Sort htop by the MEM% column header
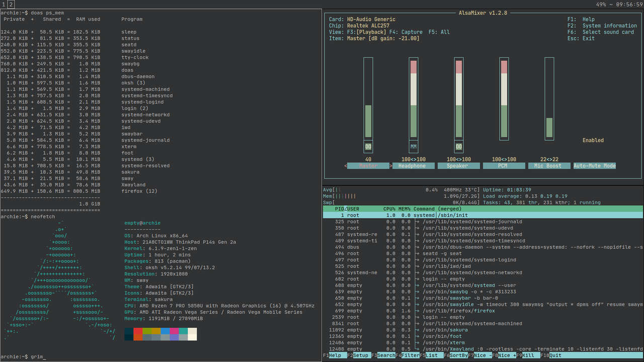 click(405, 209)
